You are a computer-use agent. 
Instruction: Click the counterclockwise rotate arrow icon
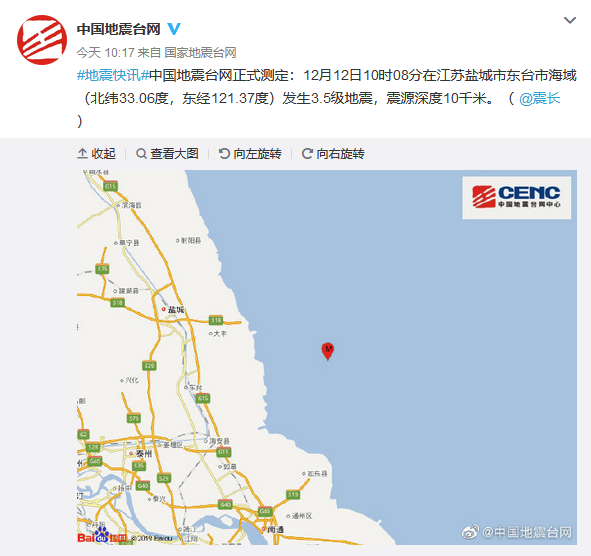tap(224, 153)
